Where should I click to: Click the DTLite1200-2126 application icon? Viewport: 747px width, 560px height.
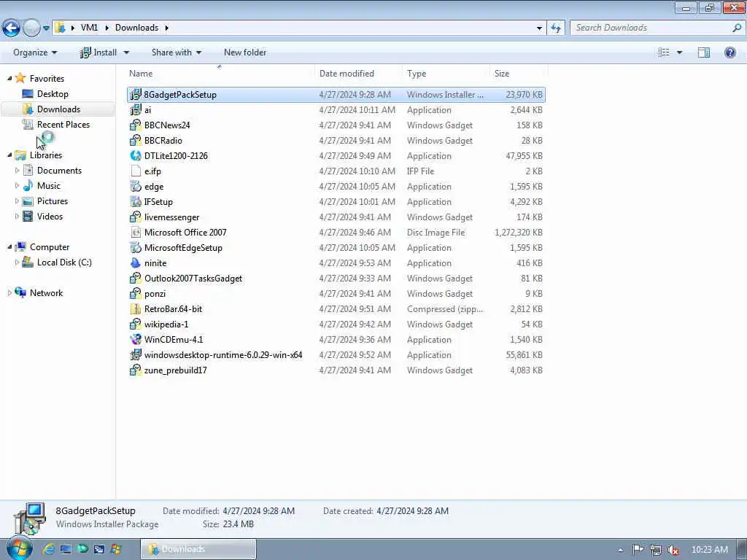(136, 156)
